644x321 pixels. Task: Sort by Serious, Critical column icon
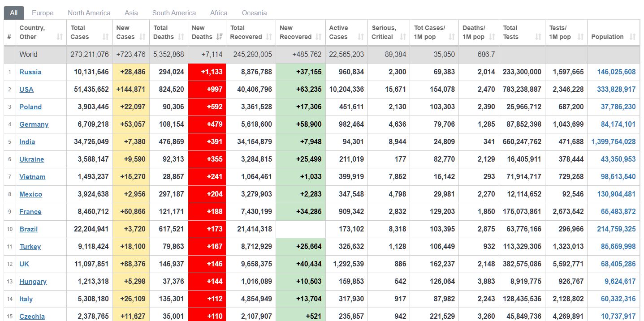point(403,37)
